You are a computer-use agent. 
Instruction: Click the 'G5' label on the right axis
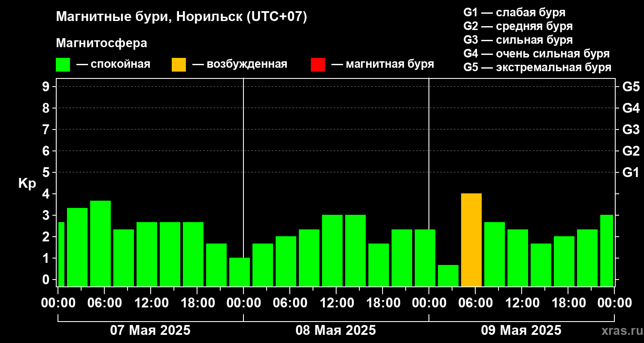pyautogui.click(x=631, y=87)
